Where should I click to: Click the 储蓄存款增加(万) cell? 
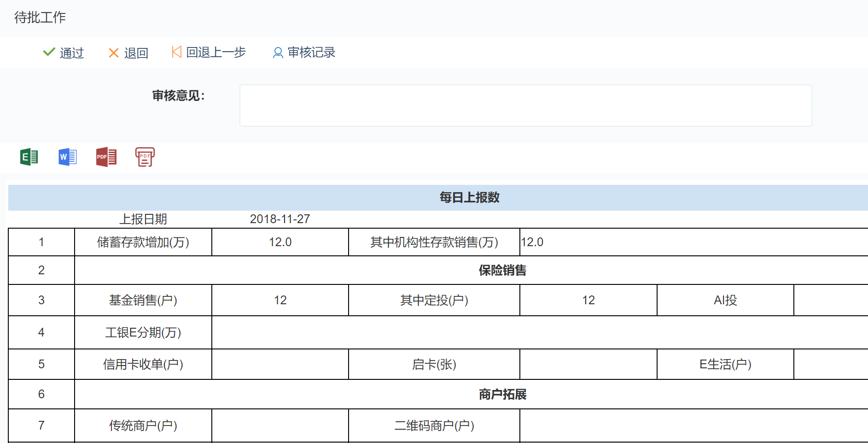pyautogui.click(x=143, y=242)
